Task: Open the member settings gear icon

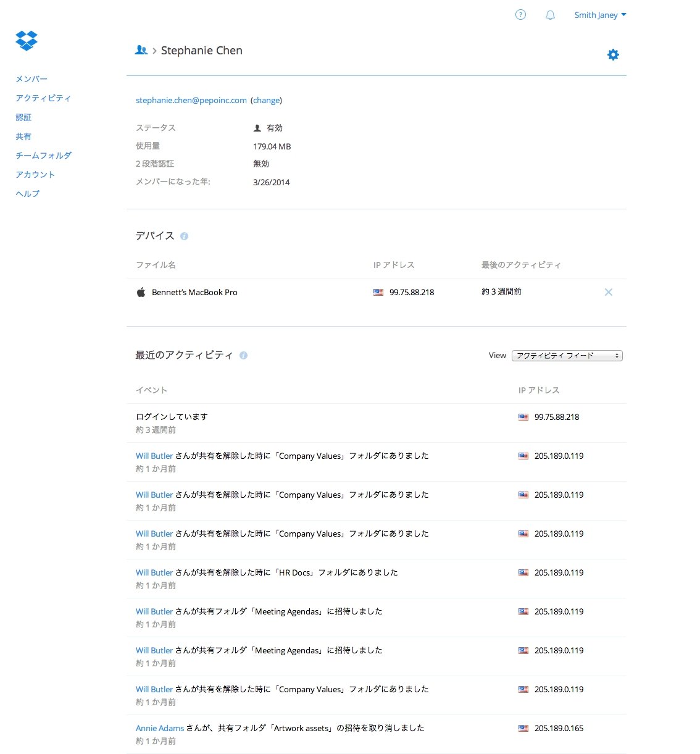Action: tap(613, 55)
